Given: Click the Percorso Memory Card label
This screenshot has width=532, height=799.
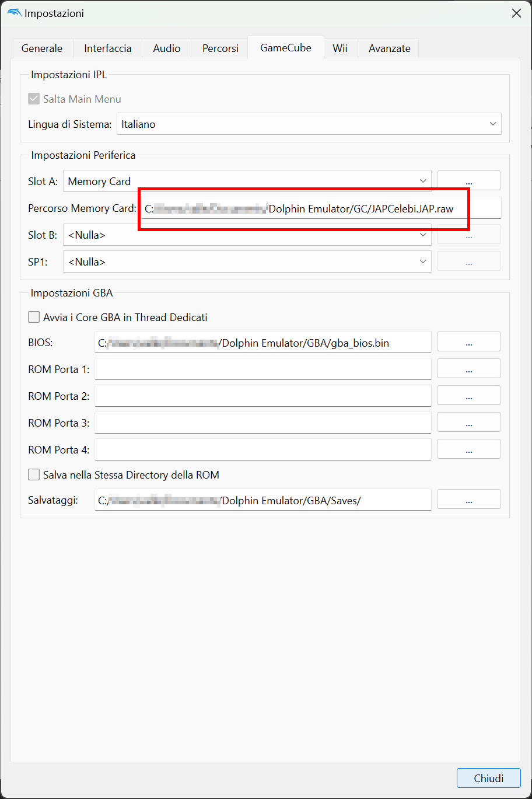Looking at the screenshot, I should [82, 208].
